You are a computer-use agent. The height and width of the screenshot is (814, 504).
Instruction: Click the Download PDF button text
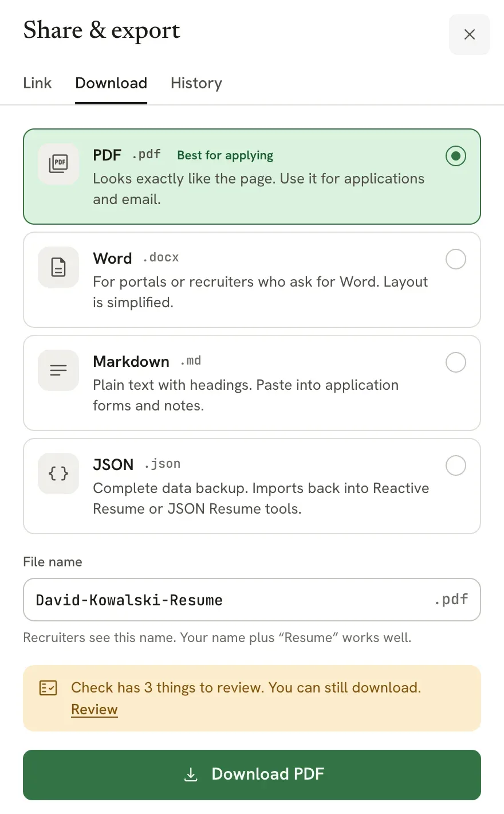(x=268, y=774)
